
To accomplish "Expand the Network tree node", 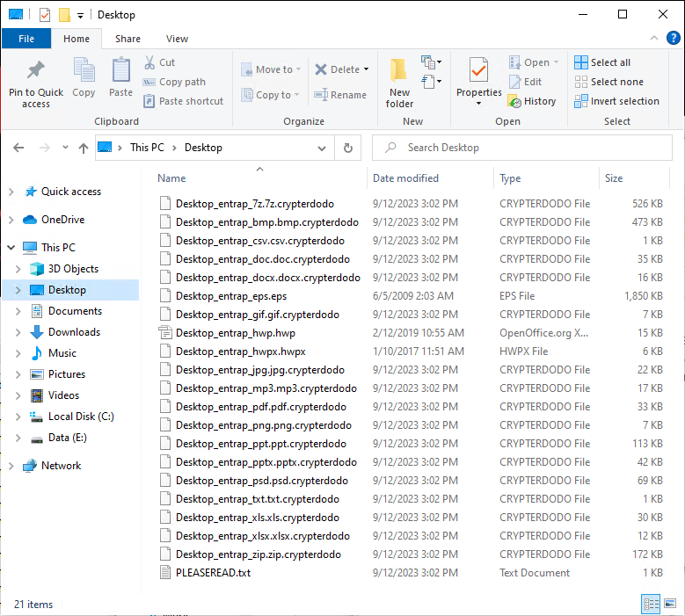I will tap(11, 466).
